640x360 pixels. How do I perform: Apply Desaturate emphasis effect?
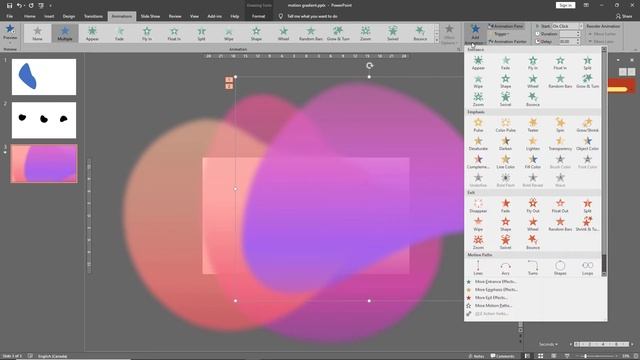point(478,143)
